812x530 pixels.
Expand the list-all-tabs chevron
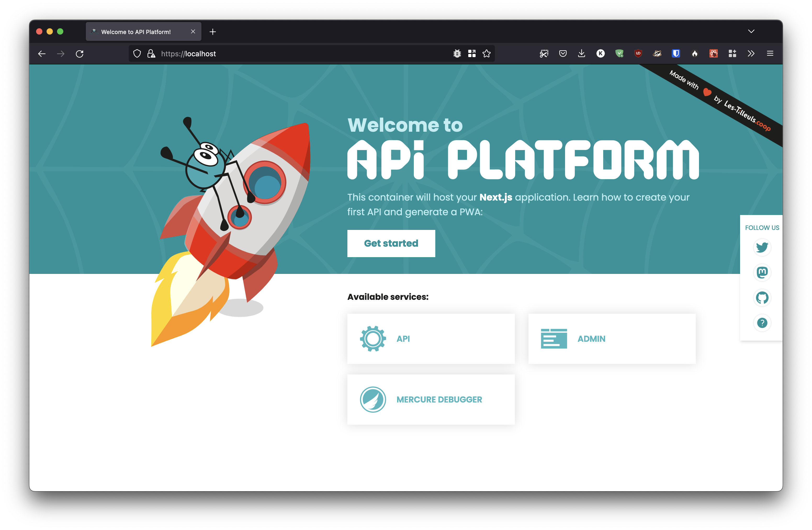point(751,31)
